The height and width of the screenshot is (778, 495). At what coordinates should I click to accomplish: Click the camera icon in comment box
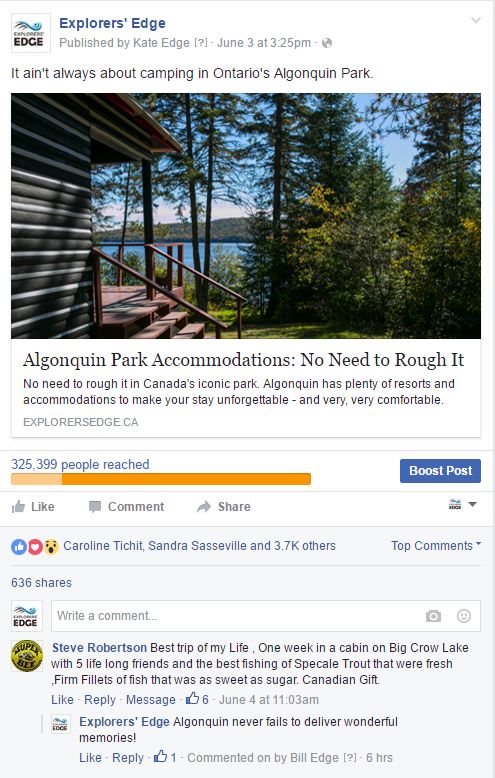433,616
